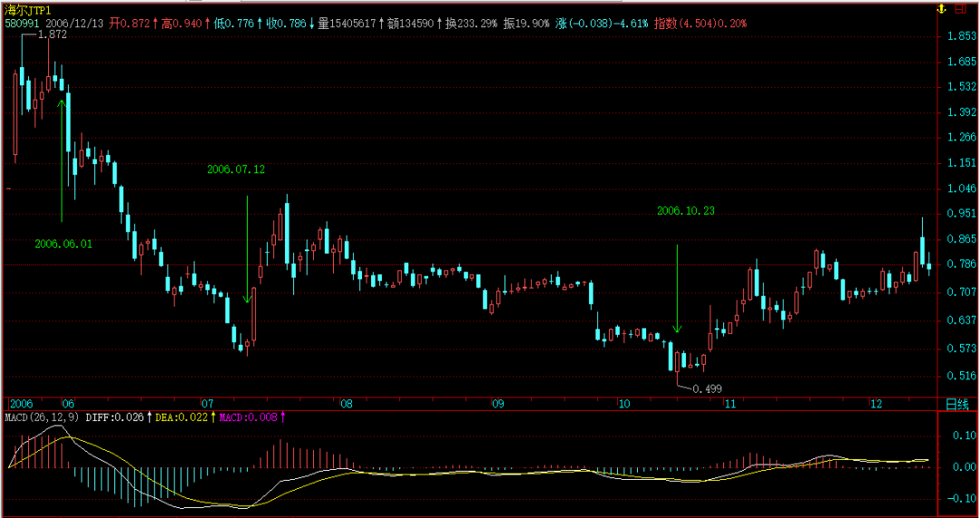Select the stock name 海尔JTP1

[28, 11]
